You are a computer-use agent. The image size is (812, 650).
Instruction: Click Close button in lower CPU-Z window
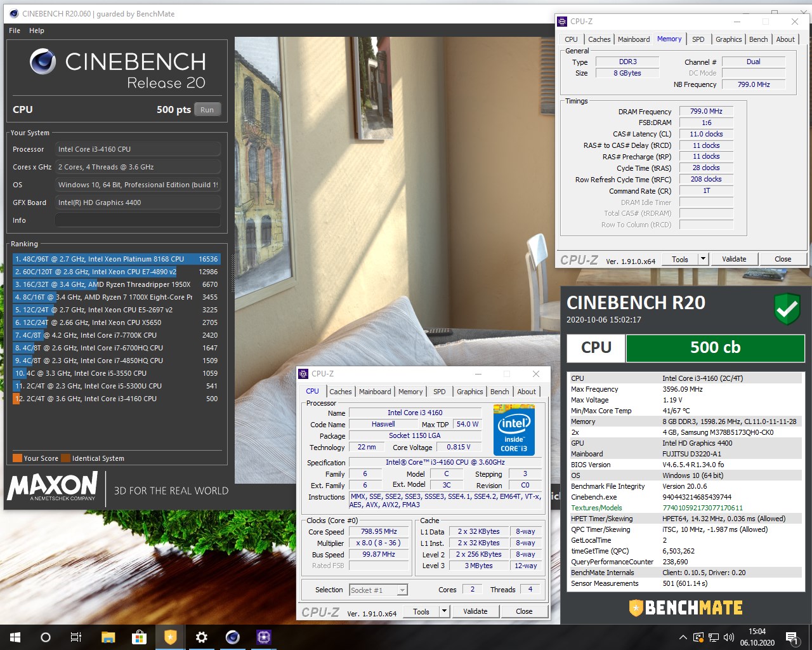(x=524, y=611)
